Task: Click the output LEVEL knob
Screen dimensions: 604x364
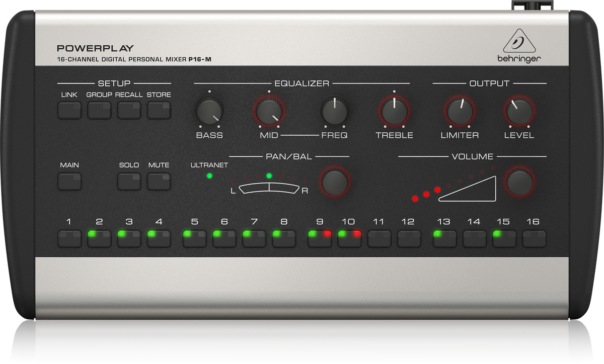Action: click(x=519, y=112)
